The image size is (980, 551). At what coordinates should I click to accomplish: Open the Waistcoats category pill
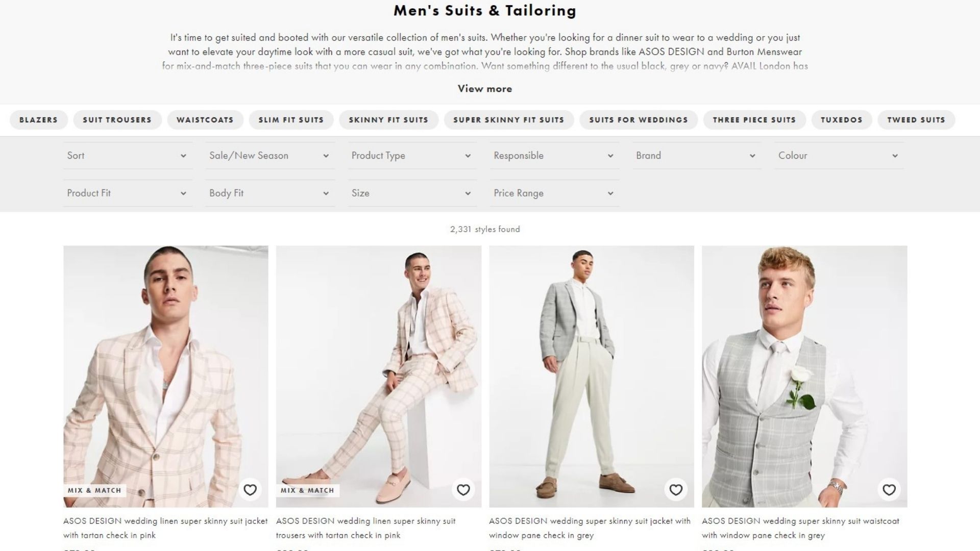[x=205, y=120]
